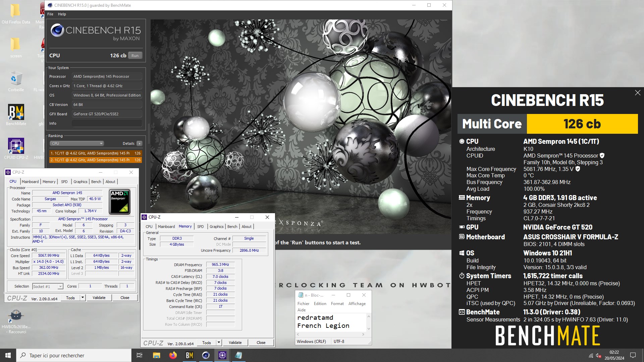This screenshot has height=362, width=644.
Task: Switch to SPD tab in CPU window
Action: point(64,182)
